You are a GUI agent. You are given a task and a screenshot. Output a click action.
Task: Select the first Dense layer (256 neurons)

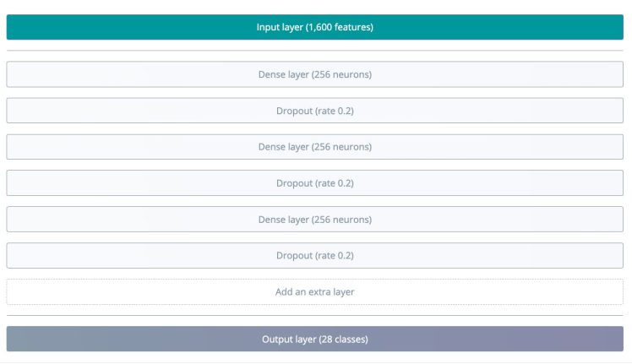point(315,74)
